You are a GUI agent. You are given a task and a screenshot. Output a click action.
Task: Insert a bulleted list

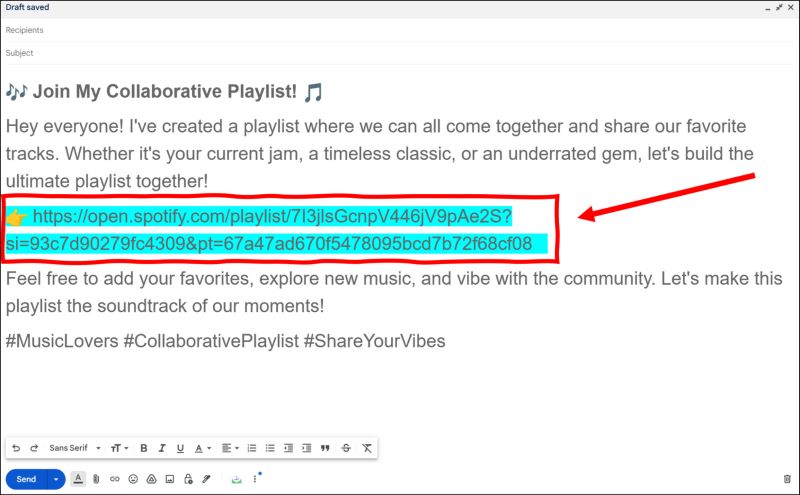[x=270, y=448]
